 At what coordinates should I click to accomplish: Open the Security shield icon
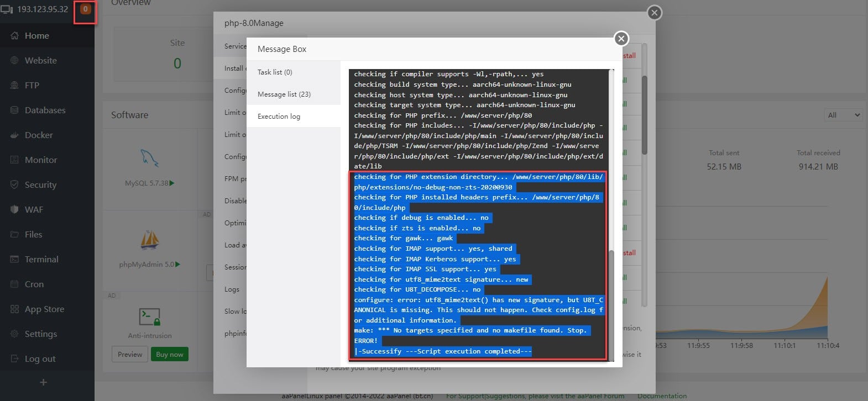pos(14,185)
